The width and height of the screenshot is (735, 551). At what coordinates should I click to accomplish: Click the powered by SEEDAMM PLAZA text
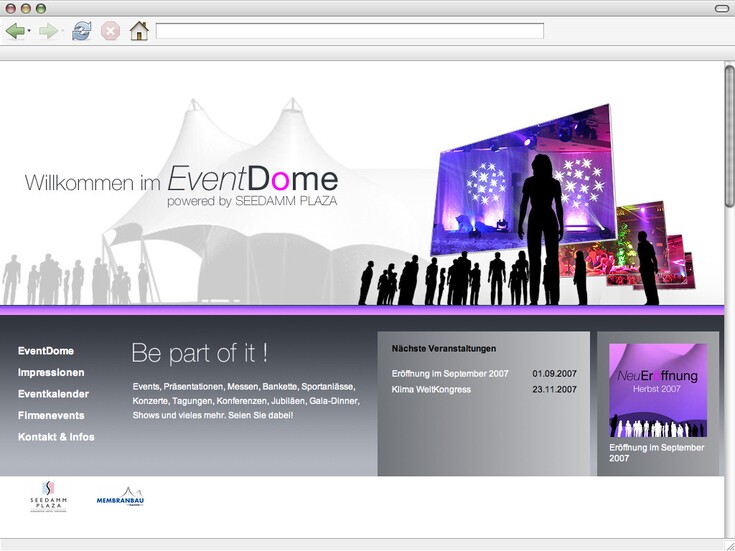(x=252, y=201)
